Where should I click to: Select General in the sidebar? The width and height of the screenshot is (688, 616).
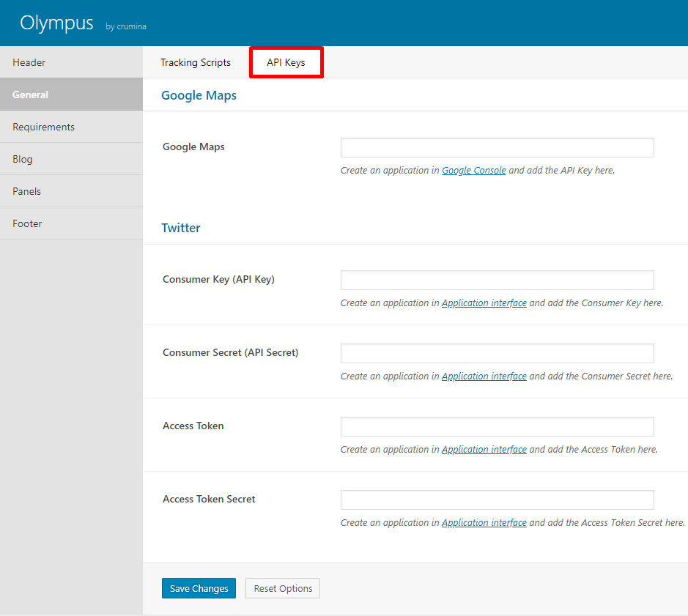tap(71, 94)
